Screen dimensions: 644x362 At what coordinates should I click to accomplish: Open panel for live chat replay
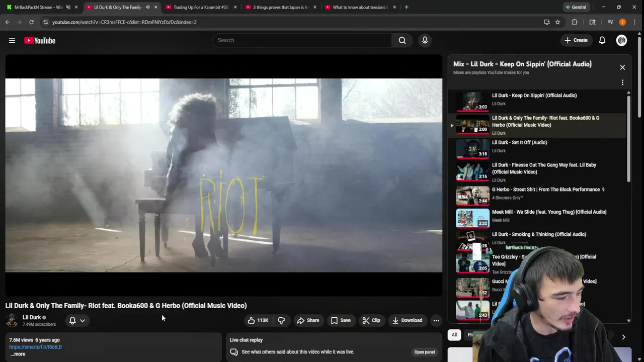tap(424, 352)
